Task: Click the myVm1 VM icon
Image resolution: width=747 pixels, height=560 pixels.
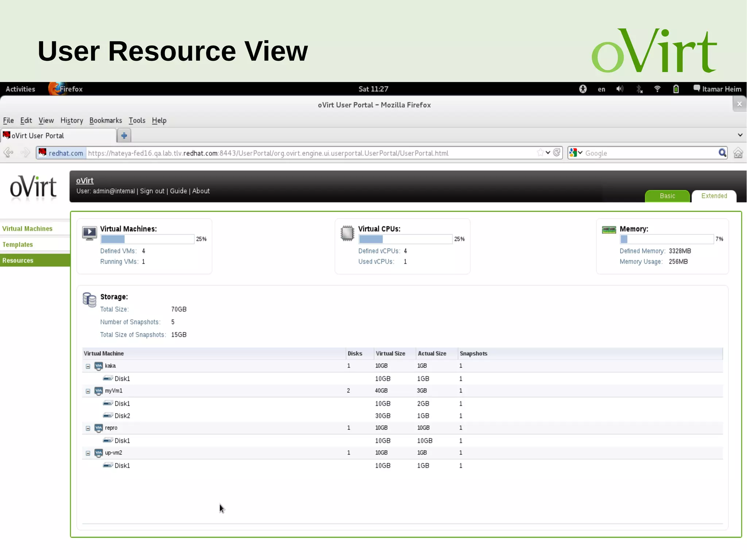Action: [98, 391]
